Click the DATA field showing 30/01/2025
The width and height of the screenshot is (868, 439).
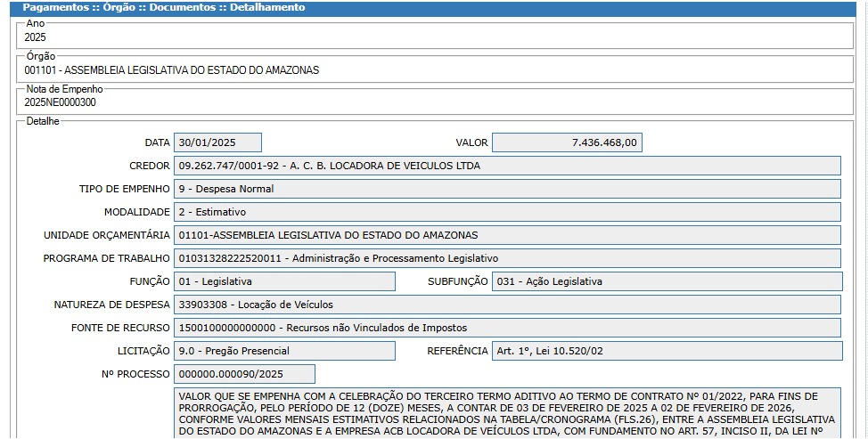click(x=217, y=142)
